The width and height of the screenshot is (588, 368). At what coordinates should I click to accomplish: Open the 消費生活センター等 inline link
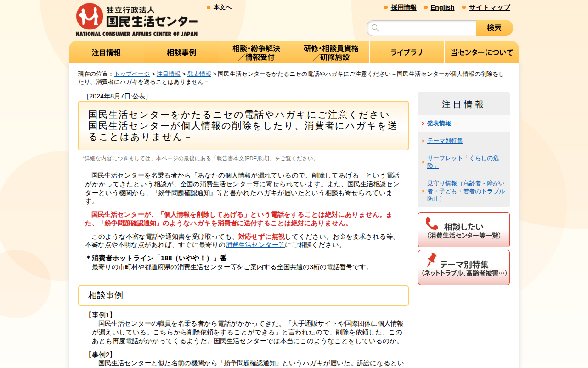coord(255,245)
